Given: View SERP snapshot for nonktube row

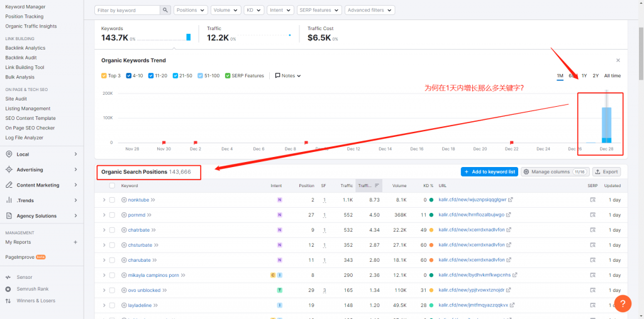Looking at the screenshot, I should (592, 200).
